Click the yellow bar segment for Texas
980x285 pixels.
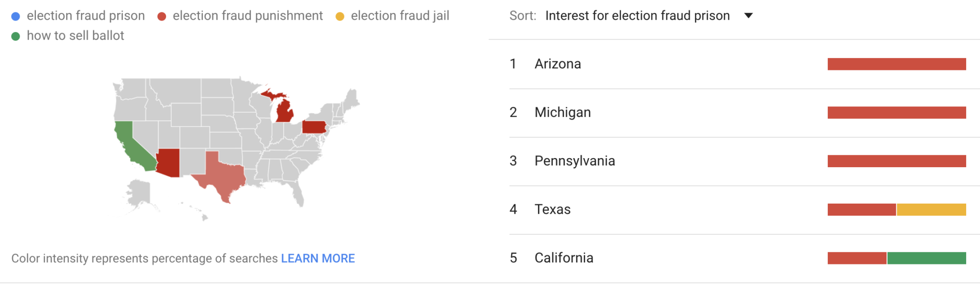tap(931, 209)
